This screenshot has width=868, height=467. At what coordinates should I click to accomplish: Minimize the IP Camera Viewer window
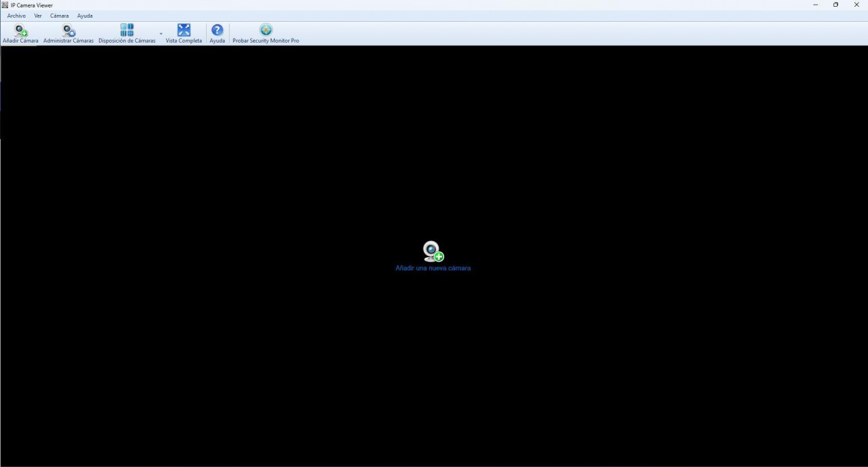click(815, 5)
